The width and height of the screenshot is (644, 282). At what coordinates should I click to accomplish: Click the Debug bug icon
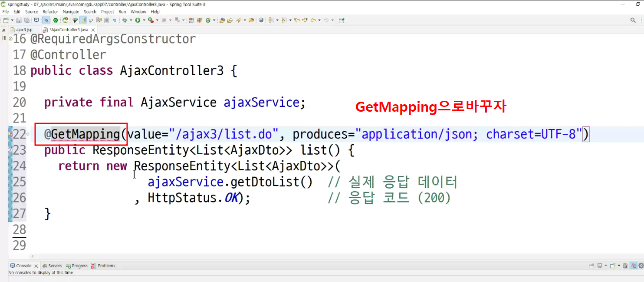point(125,20)
